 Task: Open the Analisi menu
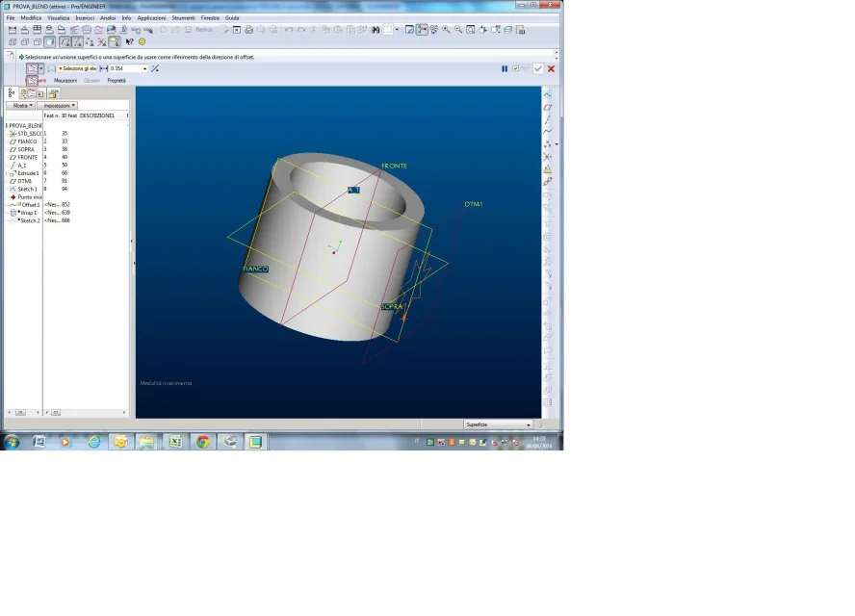(108, 18)
